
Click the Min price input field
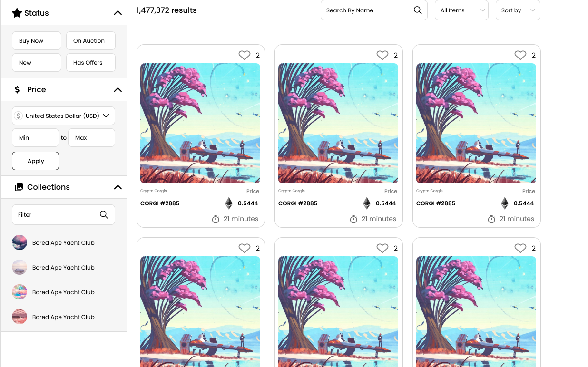coord(35,138)
